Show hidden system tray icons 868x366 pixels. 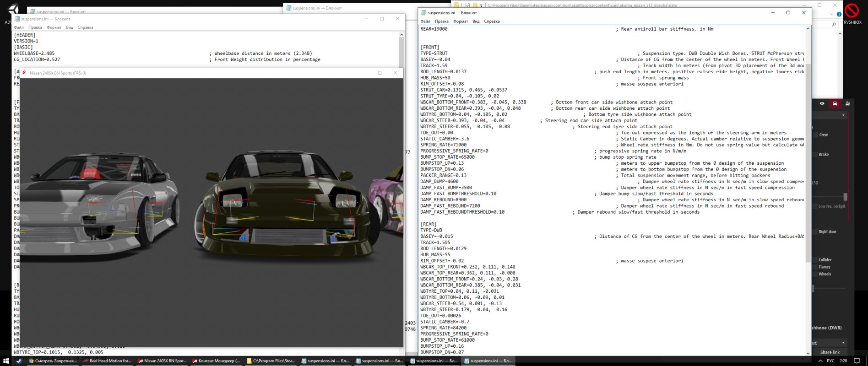(820, 361)
